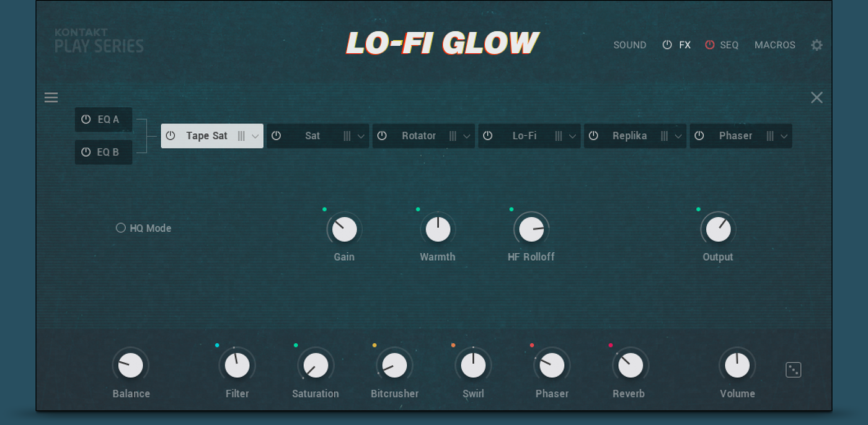Click the Swirl macro knob
The width and height of the screenshot is (868, 425).
473,366
